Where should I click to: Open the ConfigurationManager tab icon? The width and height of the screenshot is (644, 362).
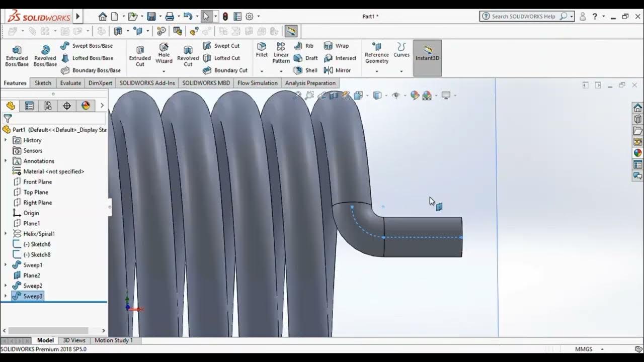coord(48,106)
